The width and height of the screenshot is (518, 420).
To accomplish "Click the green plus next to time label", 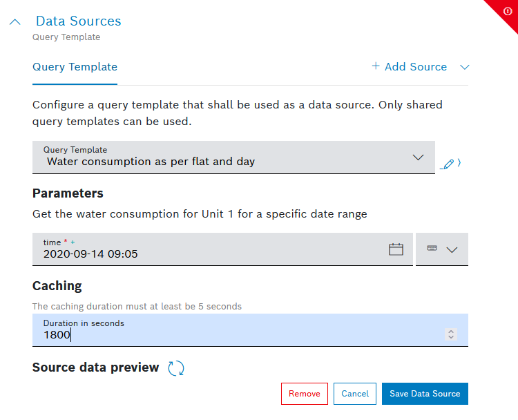I will click(x=74, y=242).
